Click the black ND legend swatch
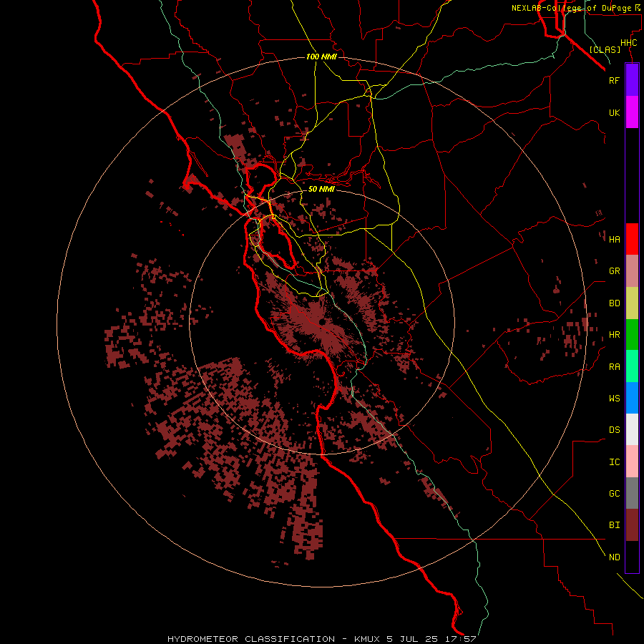 click(632, 557)
